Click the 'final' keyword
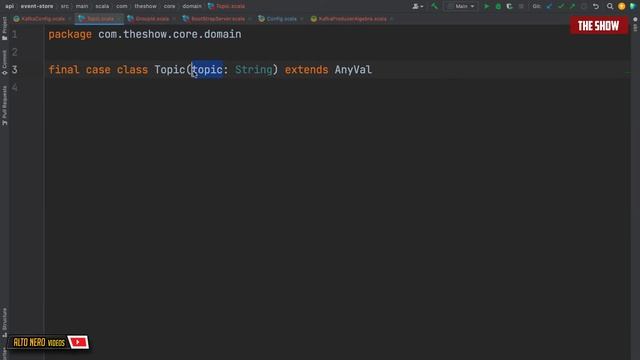 (x=64, y=70)
